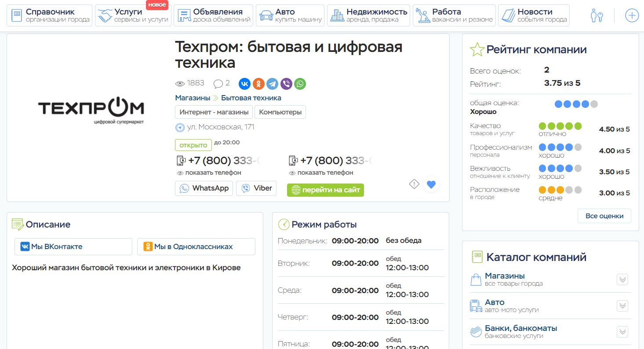644x349 pixels.
Task: Open the Недвижимость menu section
Action: (x=368, y=15)
